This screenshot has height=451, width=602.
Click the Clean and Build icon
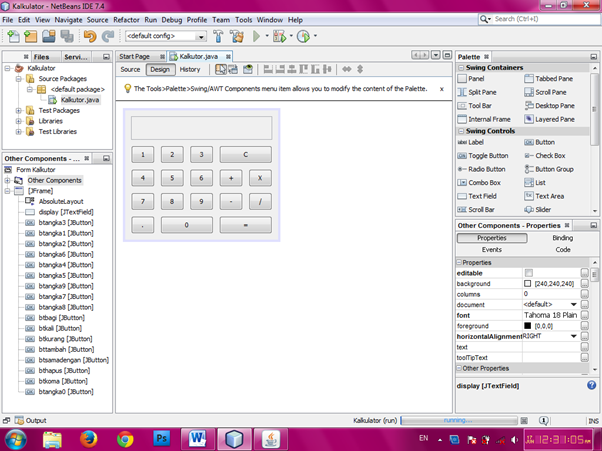[237, 36]
